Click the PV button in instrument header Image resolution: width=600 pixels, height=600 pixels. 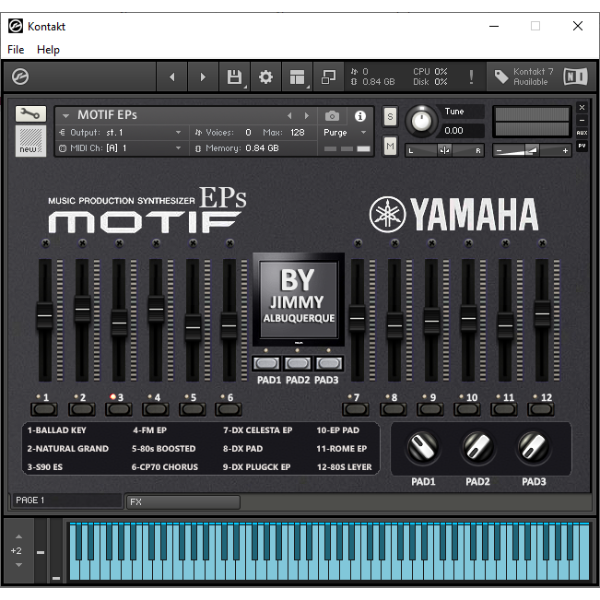coord(582,146)
